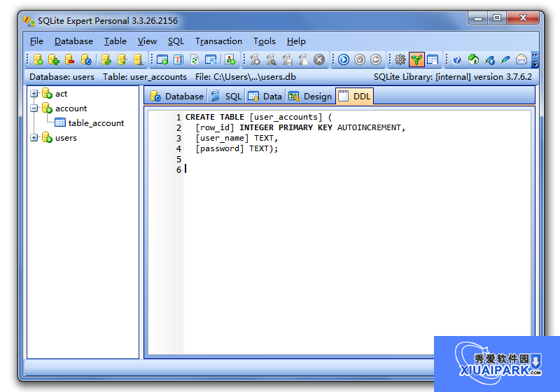
Task: Click the New Table icon with green star
Action: (162, 59)
